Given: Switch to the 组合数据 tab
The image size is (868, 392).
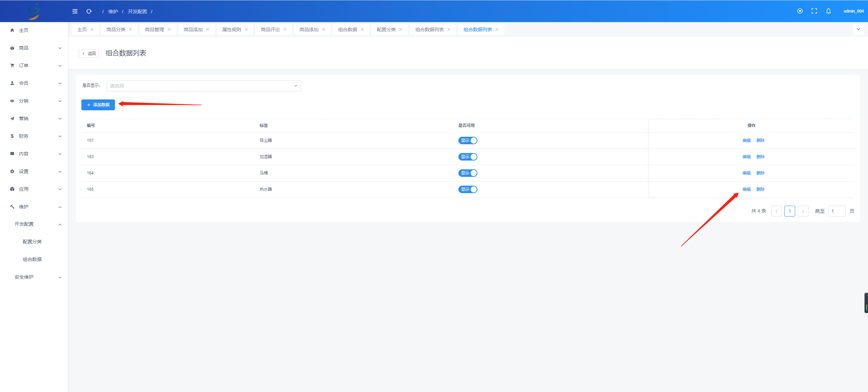Looking at the screenshot, I should tap(348, 30).
